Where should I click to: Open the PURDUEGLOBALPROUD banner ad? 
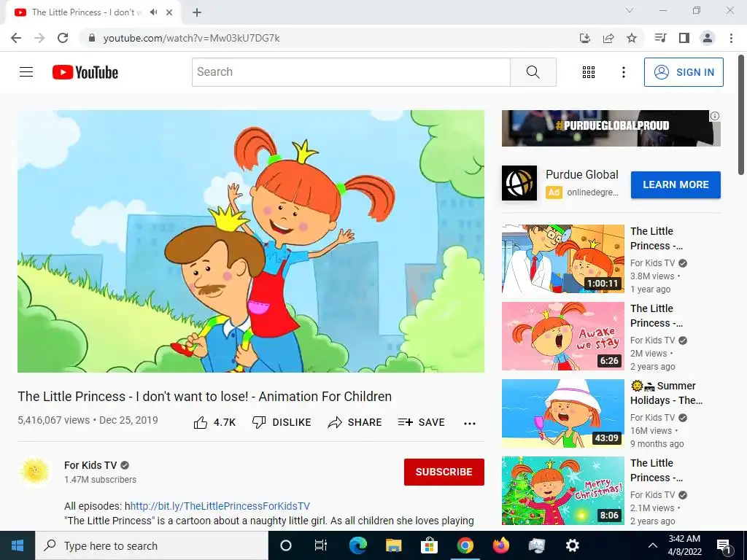pos(611,128)
